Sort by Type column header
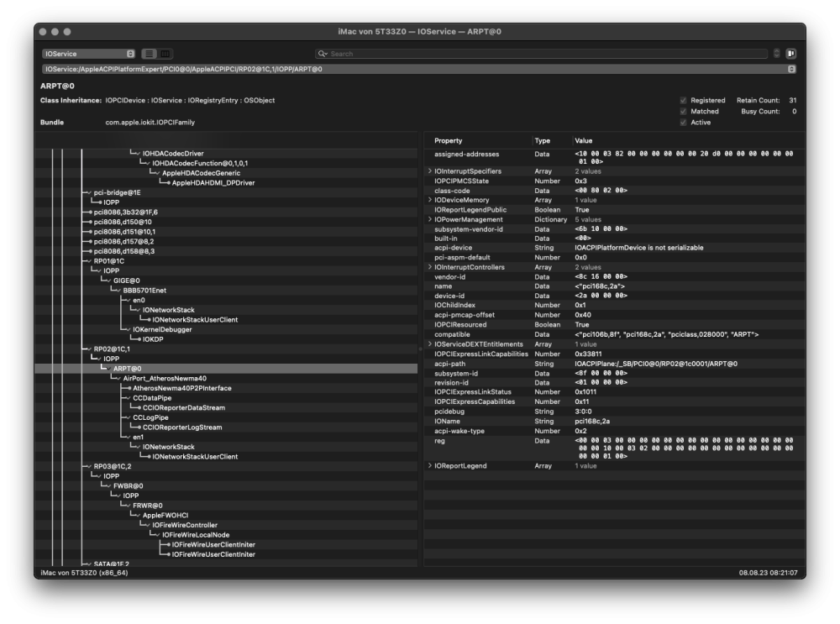 pyautogui.click(x=542, y=141)
